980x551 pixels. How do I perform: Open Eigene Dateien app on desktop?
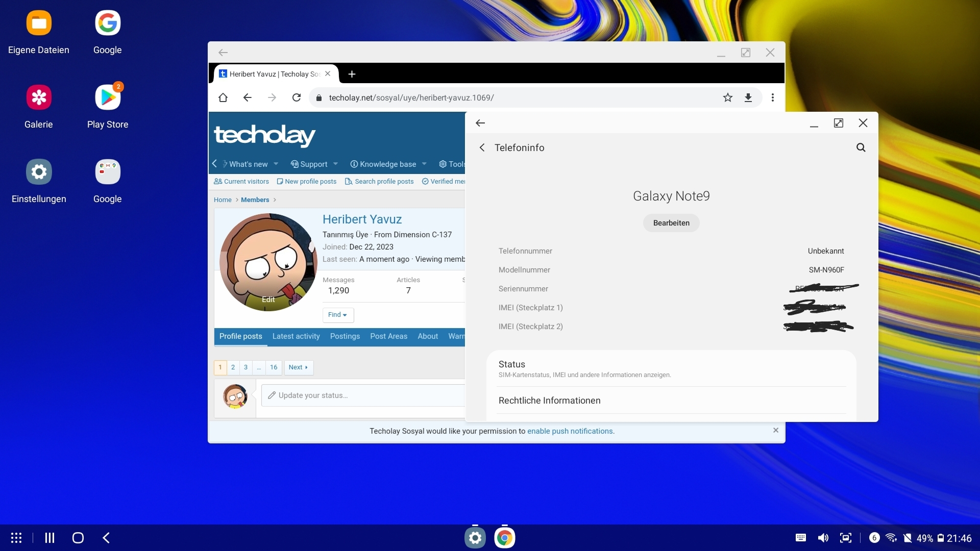click(x=39, y=23)
